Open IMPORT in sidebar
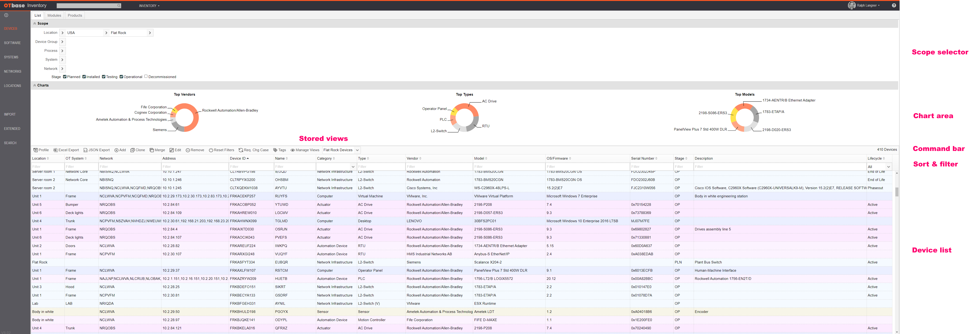 [10, 115]
